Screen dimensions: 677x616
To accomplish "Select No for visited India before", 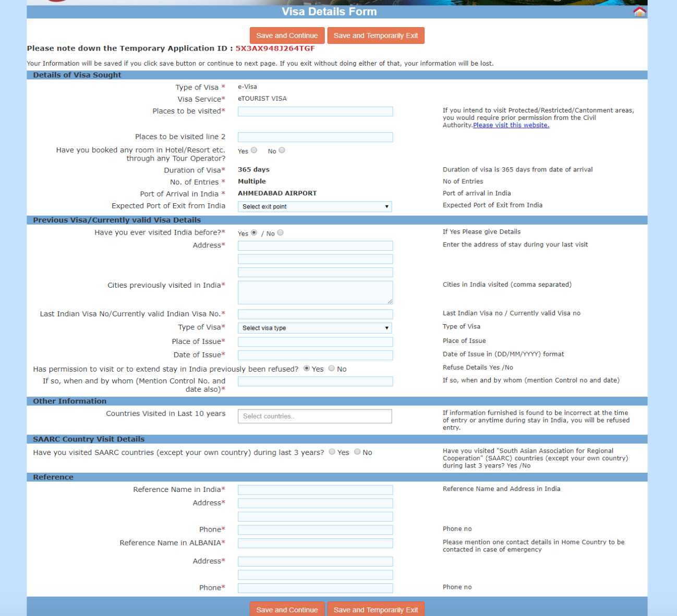I will point(280,232).
